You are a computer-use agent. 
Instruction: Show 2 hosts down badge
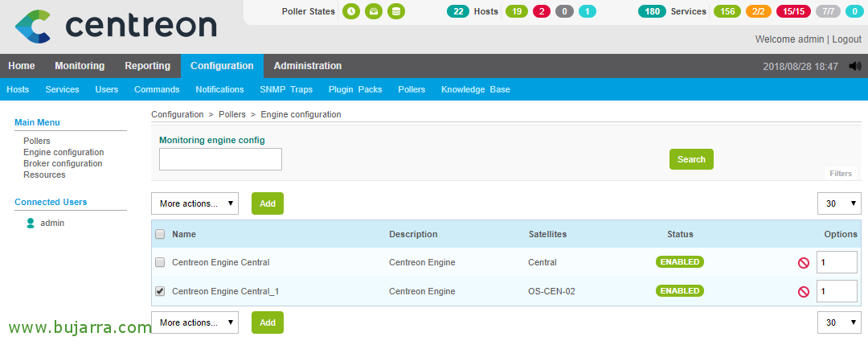[x=542, y=11]
